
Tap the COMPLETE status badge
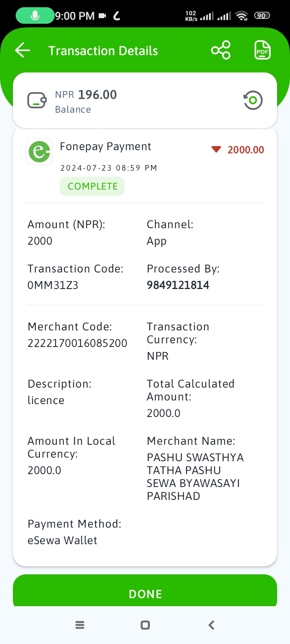[x=92, y=187]
